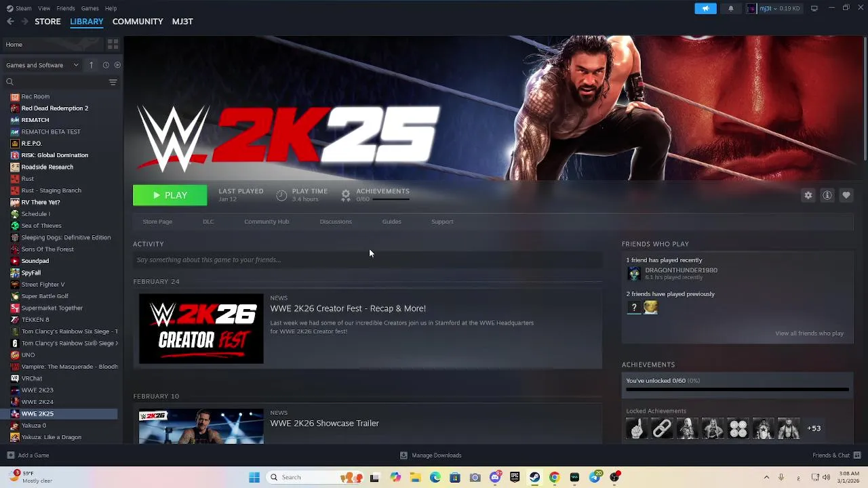Show WWE 2K25 game info icon

point(827,195)
